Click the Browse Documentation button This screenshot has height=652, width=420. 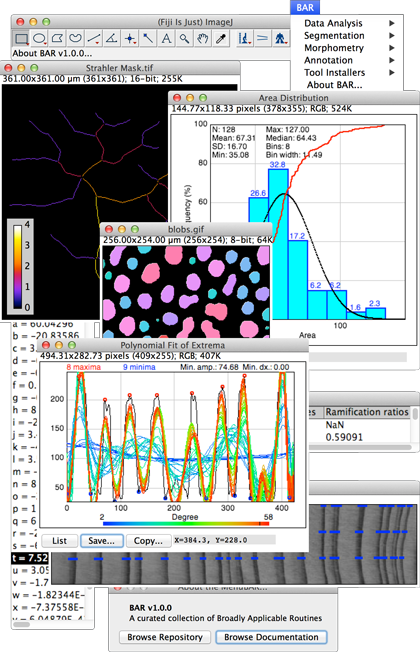pos(271,637)
